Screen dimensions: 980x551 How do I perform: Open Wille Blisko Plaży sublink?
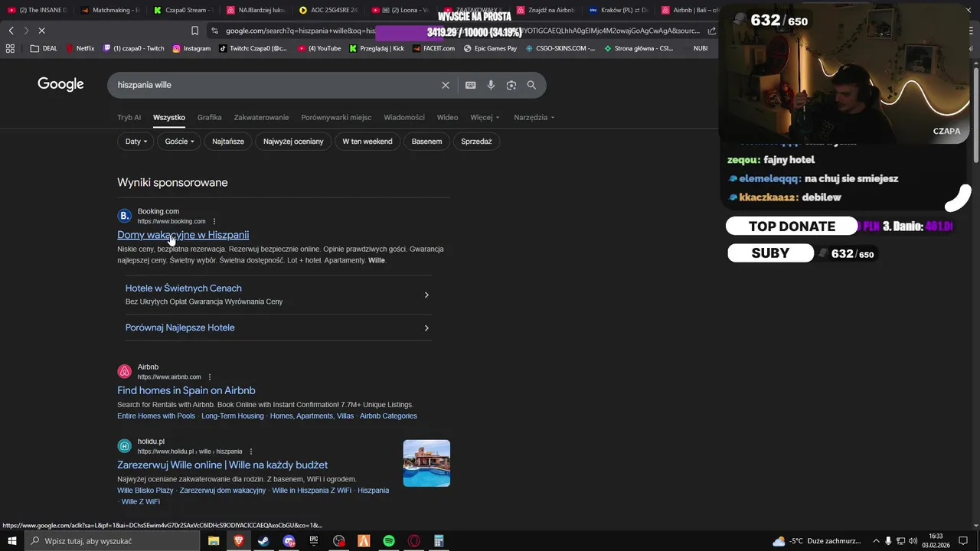[x=145, y=491]
